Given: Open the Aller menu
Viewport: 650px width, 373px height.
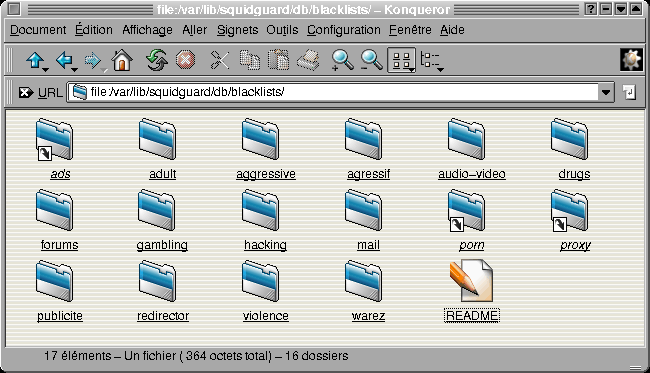Looking at the screenshot, I should 194,30.
